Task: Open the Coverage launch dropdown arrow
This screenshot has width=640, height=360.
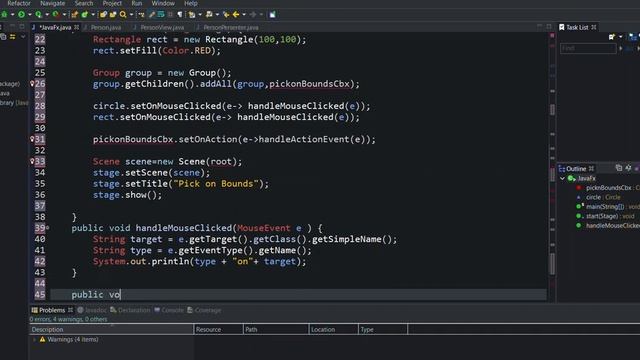Action: (47, 15)
